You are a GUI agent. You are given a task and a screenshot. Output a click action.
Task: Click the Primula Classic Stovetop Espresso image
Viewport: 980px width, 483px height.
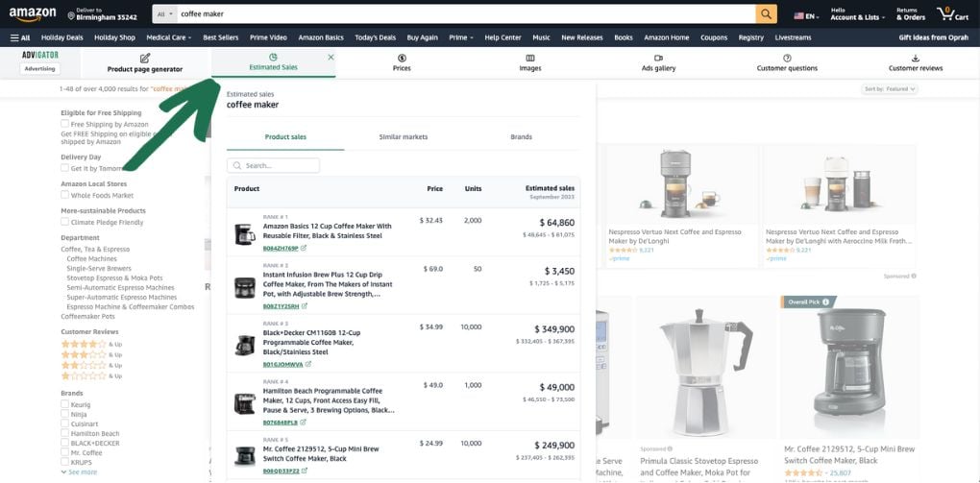[x=705, y=372]
